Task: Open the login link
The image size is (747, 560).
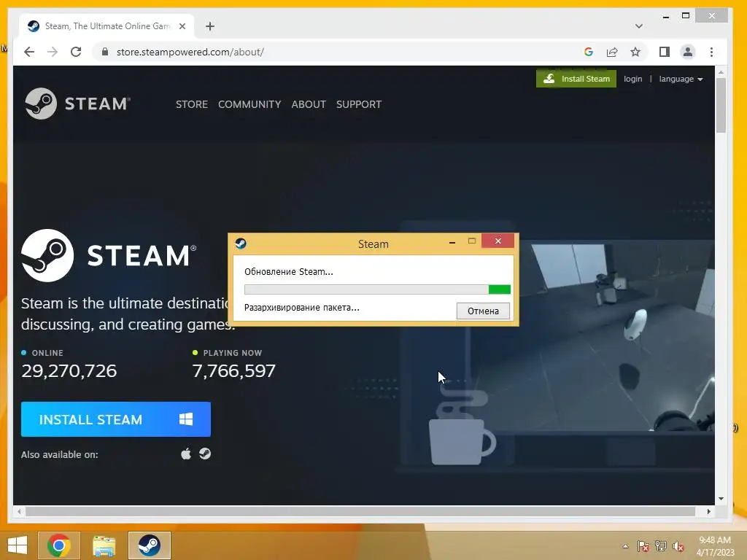Action: point(632,79)
